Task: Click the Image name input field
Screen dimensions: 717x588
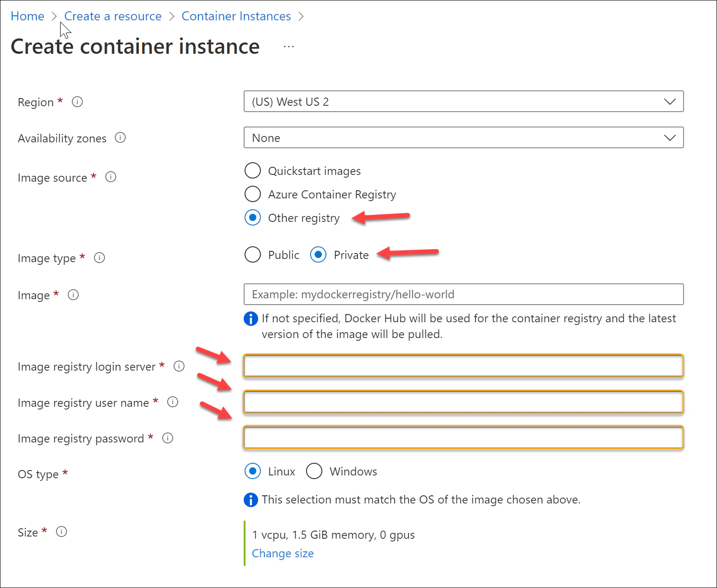Action: tap(463, 295)
